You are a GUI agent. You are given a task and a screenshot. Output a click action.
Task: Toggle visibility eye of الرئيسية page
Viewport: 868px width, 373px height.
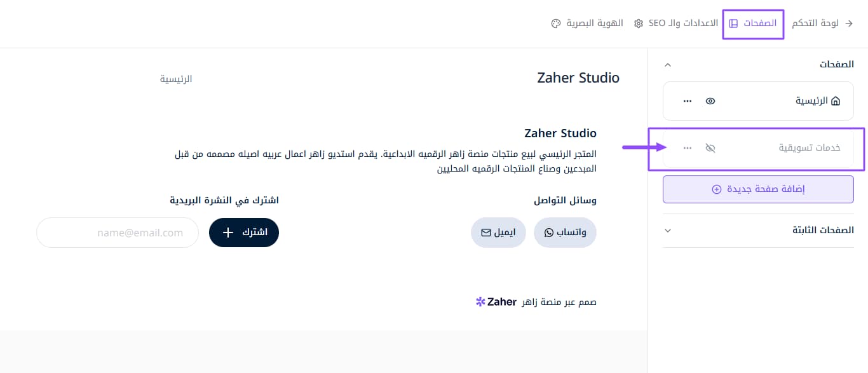point(710,101)
